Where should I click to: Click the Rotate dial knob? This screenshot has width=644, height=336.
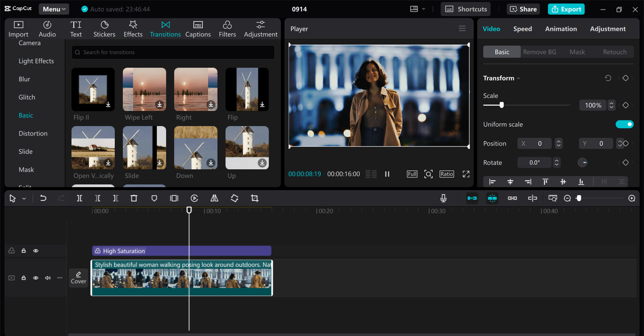click(x=582, y=162)
